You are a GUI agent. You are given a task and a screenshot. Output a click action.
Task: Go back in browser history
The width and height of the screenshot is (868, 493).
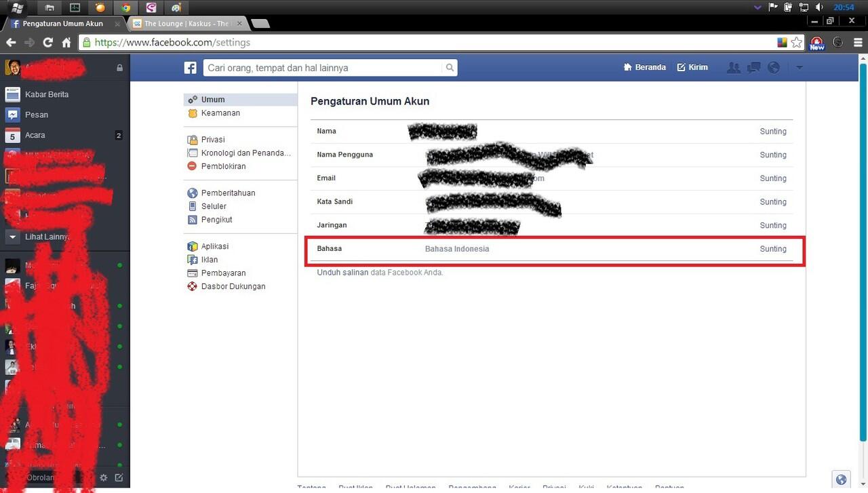tap(12, 42)
